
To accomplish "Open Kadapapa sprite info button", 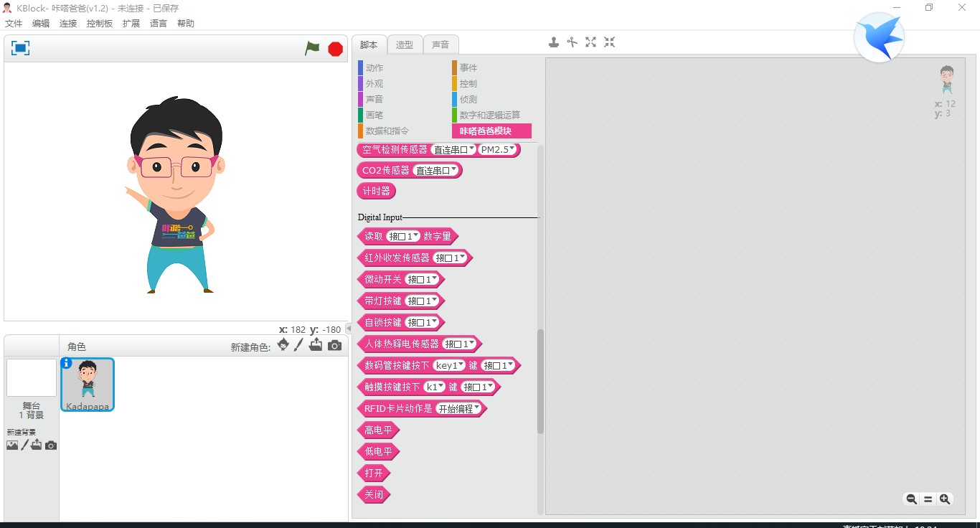I will tap(67, 363).
